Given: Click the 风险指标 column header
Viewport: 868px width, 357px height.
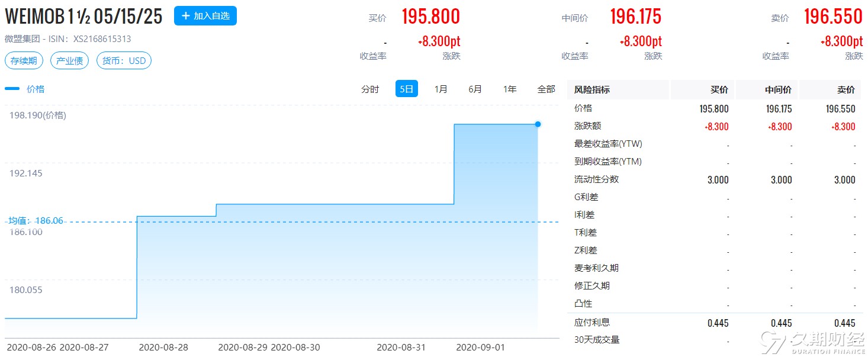Looking at the screenshot, I should pyautogui.click(x=592, y=90).
